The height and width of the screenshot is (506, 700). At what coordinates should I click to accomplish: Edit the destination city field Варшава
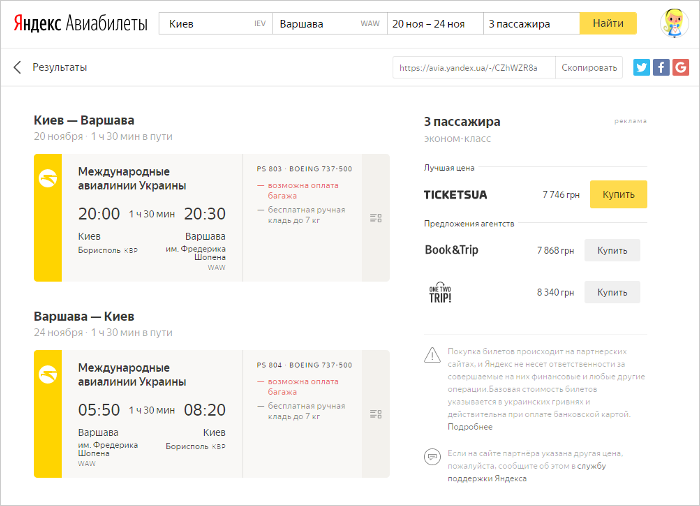[x=329, y=24]
